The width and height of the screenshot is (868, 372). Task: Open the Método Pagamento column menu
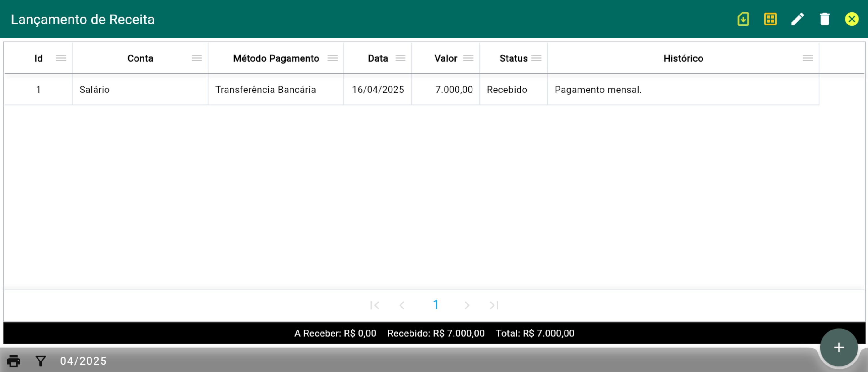pyautogui.click(x=333, y=58)
